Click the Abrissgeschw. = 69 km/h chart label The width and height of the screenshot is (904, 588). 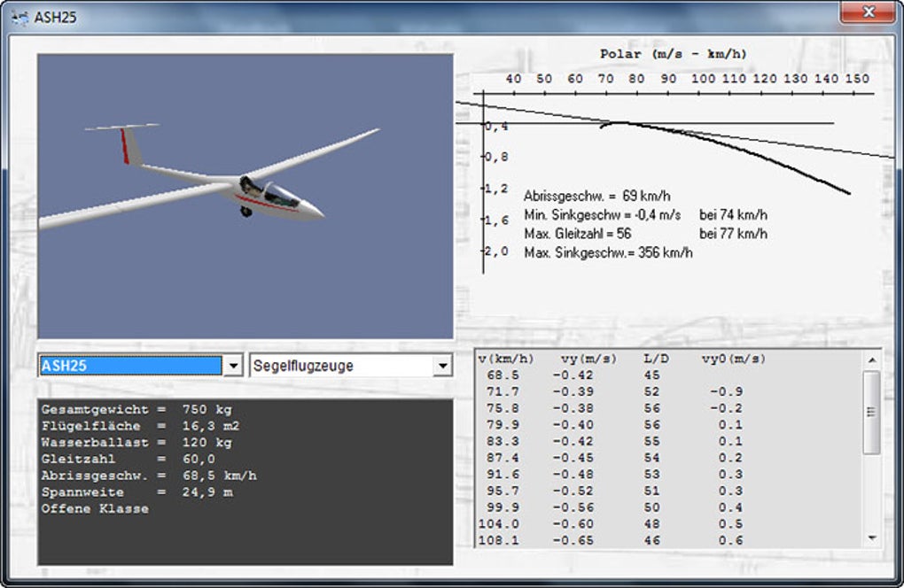pos(596,196)
